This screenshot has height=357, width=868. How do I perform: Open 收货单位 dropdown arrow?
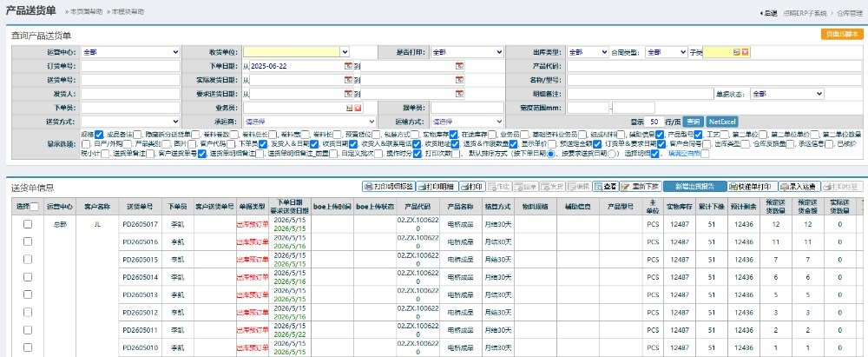coord(345,52)
